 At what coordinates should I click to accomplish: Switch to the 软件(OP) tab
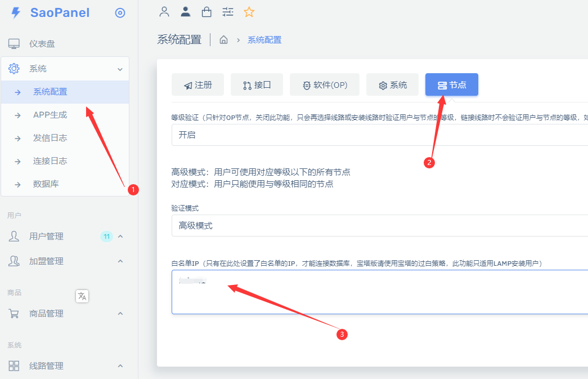324,85
